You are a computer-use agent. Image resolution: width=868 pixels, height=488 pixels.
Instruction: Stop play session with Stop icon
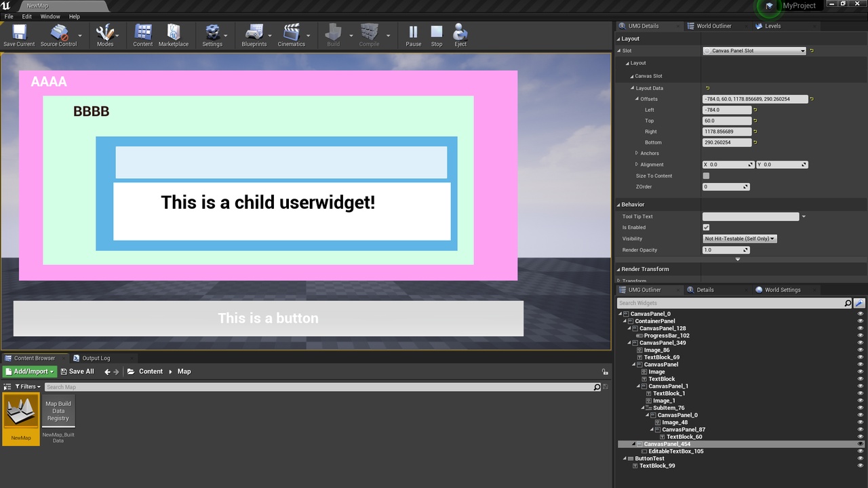437,35
